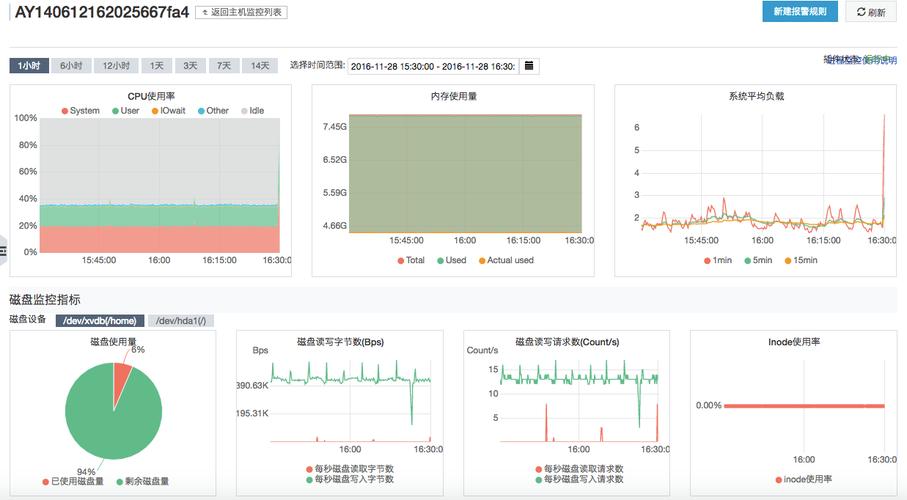This screenshot has height=500, width=907.
Task: Click the 0.00% value in Inode chart
Action: point(709,406)
